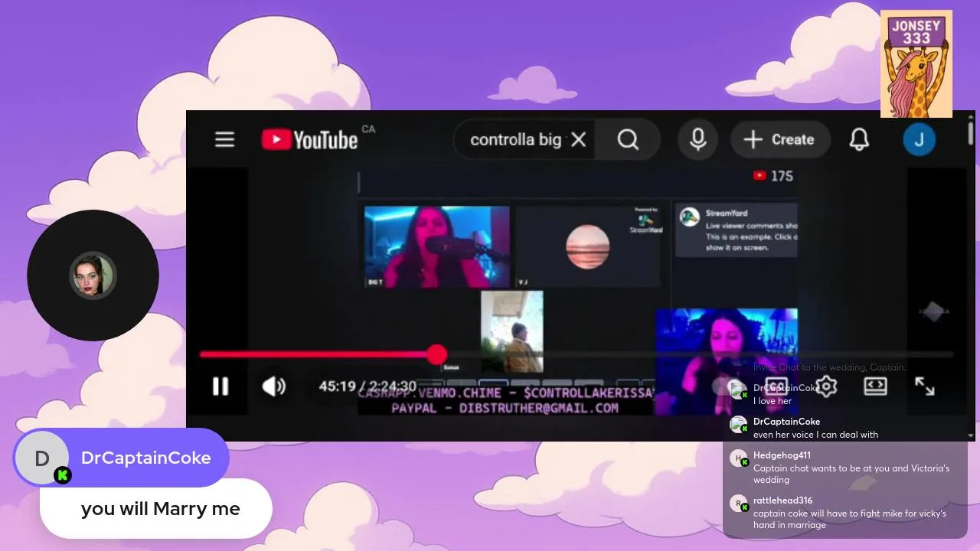Click Hedgehog411's wedding message
The height and width of the screenshot is (551, 980).
click(x=851, y=474)
